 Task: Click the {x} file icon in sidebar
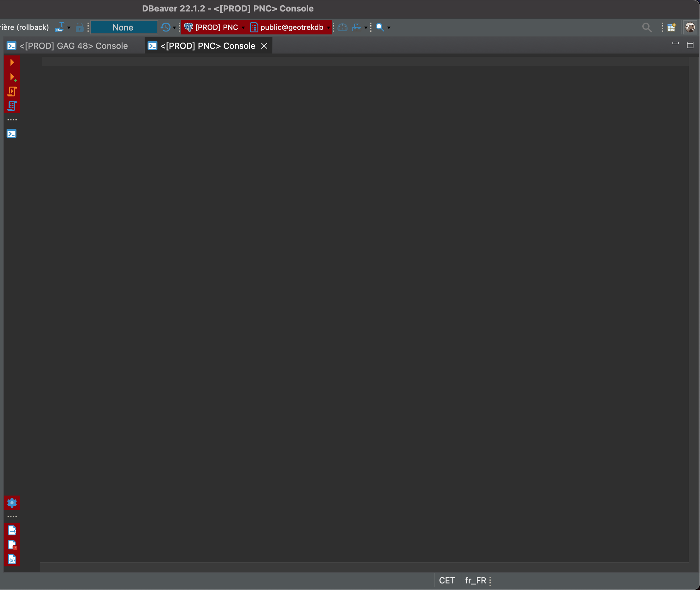pyautogui.click(x=12, y=559)
